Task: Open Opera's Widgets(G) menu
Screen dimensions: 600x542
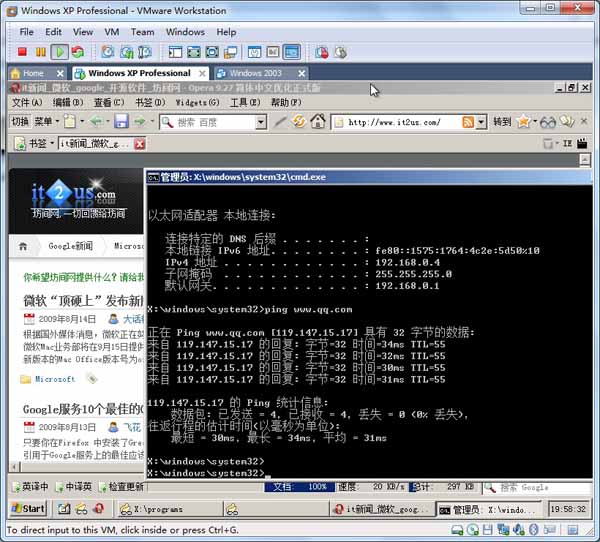Action: pyautogui.click(x=197, y=102)
